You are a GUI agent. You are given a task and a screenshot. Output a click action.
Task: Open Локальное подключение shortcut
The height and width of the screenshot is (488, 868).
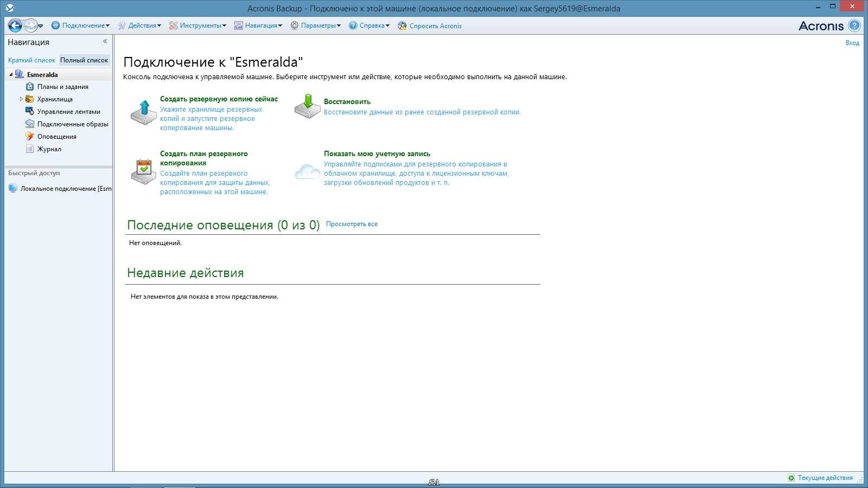(x=66, y=189)
